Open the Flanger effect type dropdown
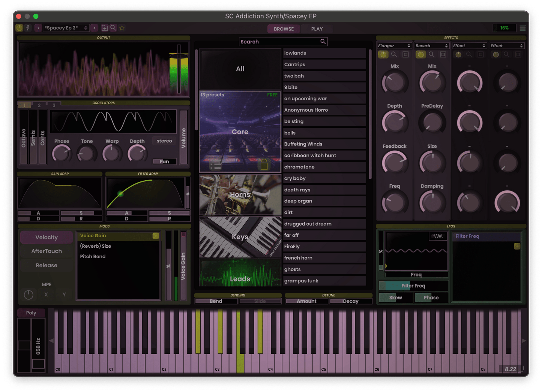 click(x=394, y=45)
